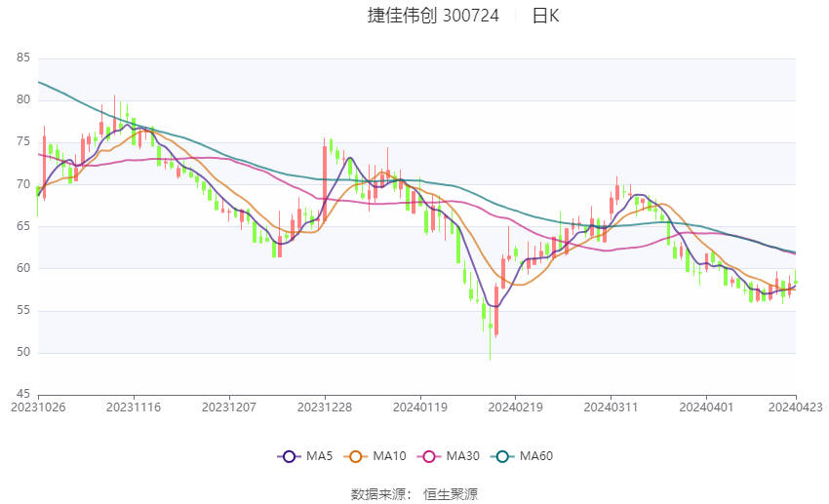The image size is (829, 504).
Task: Toggle the MA5 legend series
Action: pyautogui.click(x=305, y=456)
